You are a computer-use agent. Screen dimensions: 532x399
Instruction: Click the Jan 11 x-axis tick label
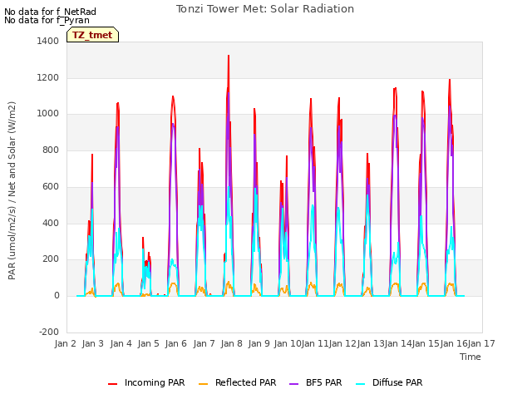coord(314,343)
